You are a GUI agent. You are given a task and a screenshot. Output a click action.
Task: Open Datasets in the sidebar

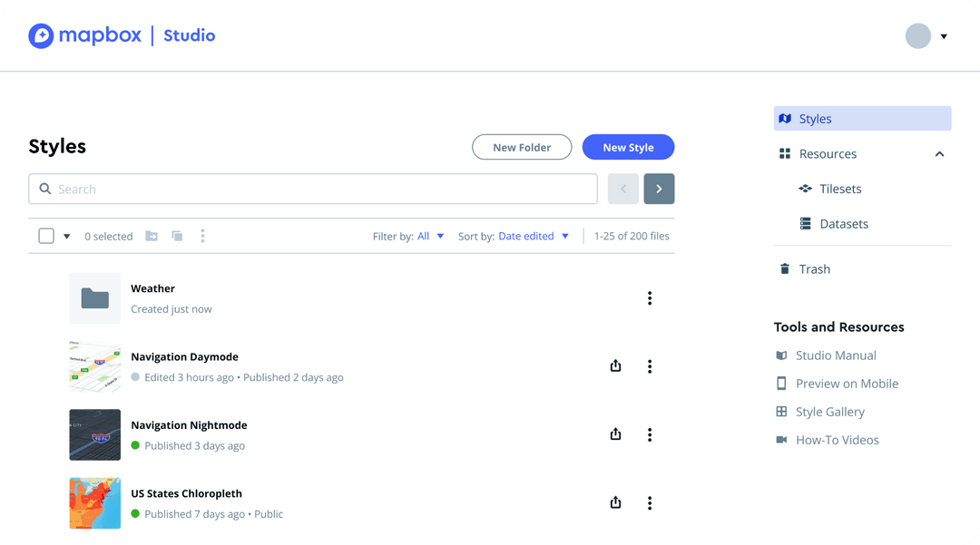click(843, 224)
